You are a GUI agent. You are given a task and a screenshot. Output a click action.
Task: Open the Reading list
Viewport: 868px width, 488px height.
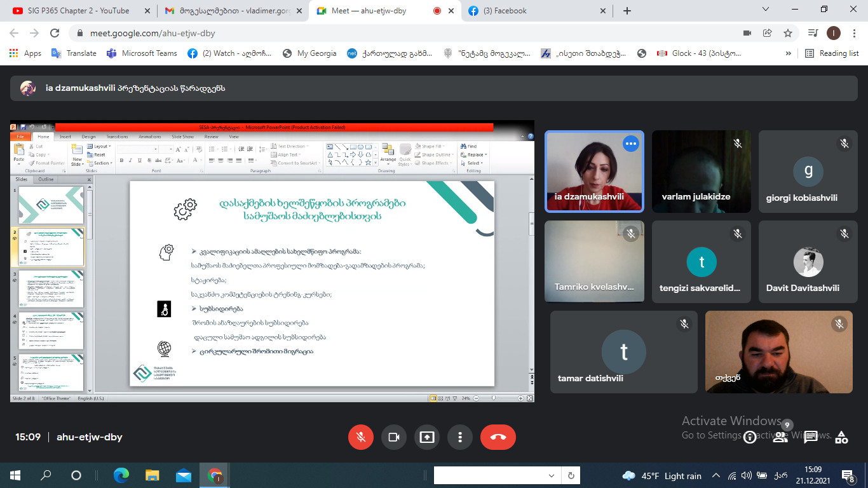point(832,53)
